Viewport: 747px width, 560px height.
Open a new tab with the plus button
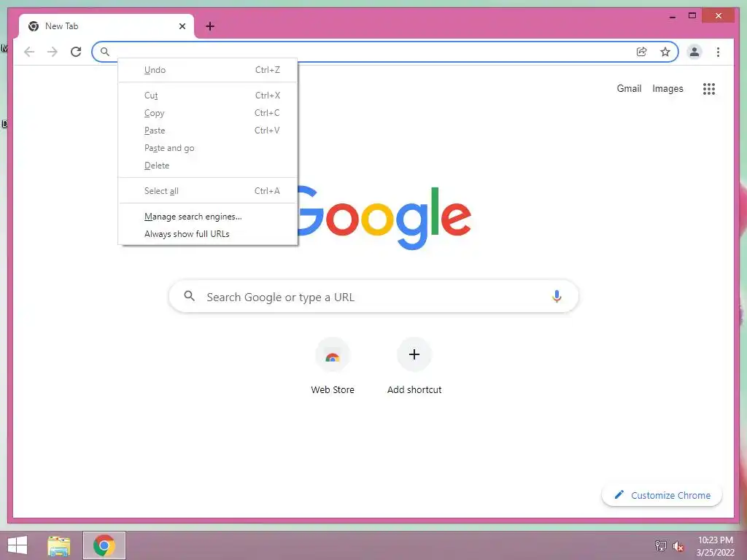pyautogui.click(x=210, y=26)
